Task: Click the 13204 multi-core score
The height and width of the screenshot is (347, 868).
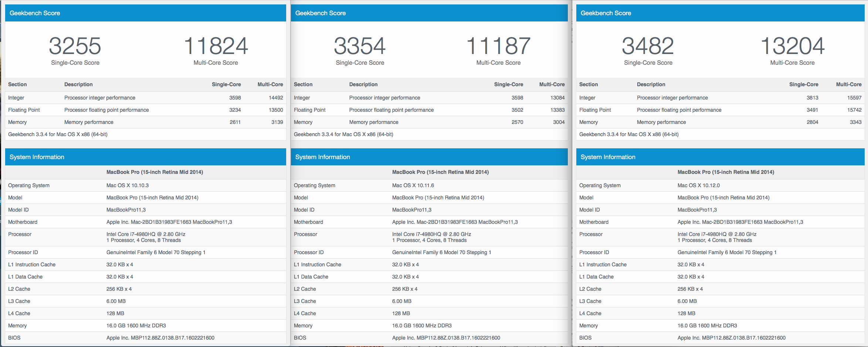Action: (793, 46)
